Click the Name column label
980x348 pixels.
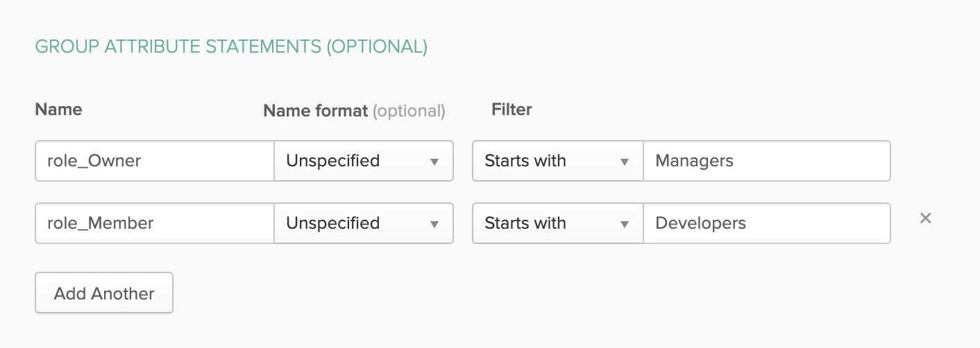[58, 110]
